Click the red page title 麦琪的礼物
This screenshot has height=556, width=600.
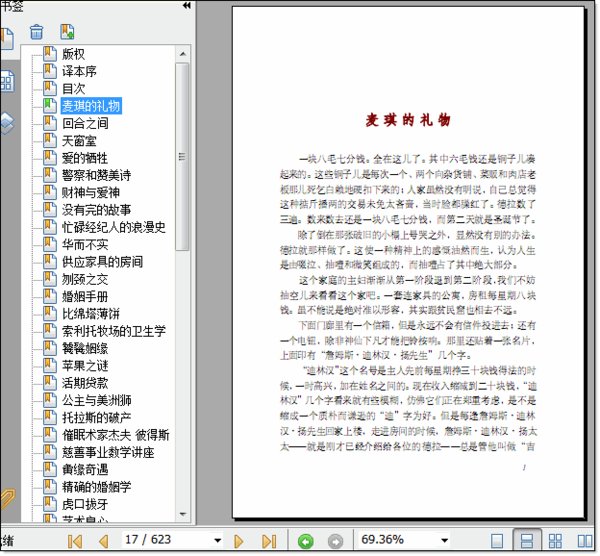click(408, 121)
